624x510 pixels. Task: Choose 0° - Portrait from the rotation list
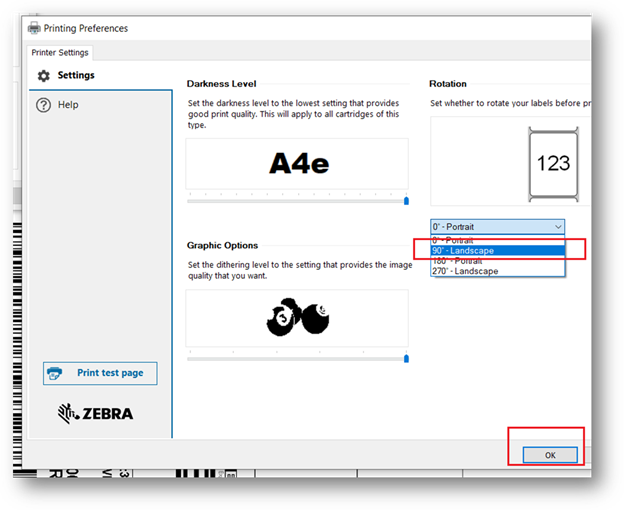coord(456,240)
